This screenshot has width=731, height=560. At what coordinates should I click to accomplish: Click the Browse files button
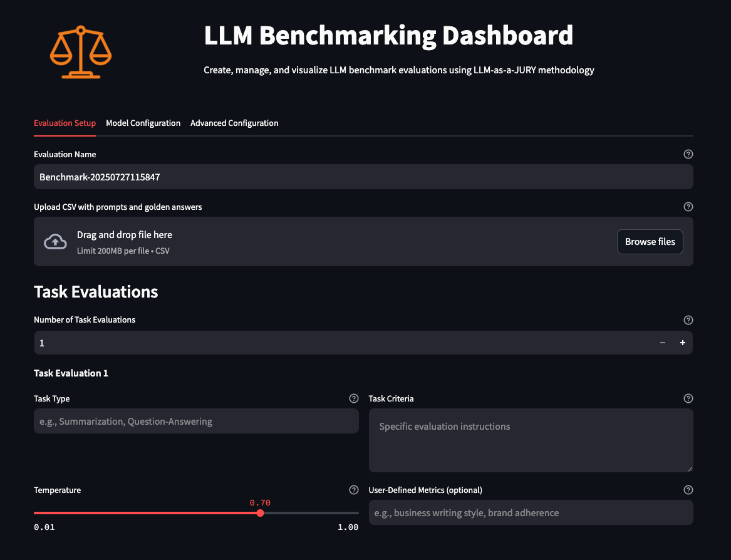tap(650, 242)
